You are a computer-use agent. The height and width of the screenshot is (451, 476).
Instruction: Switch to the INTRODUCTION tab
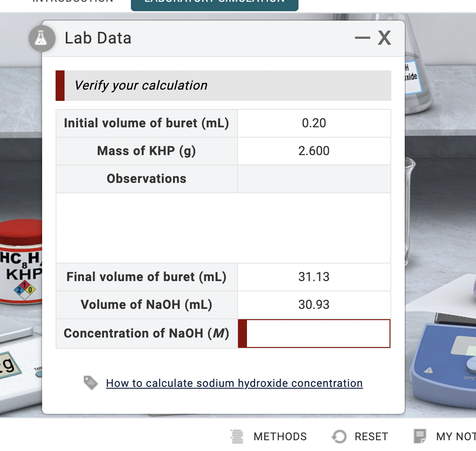pyautogui.click(x=72, y=2)
